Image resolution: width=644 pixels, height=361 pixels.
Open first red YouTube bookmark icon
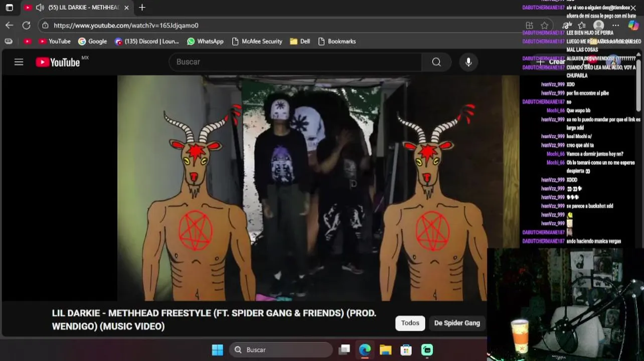pyautogui.click(x=28, y=41)
